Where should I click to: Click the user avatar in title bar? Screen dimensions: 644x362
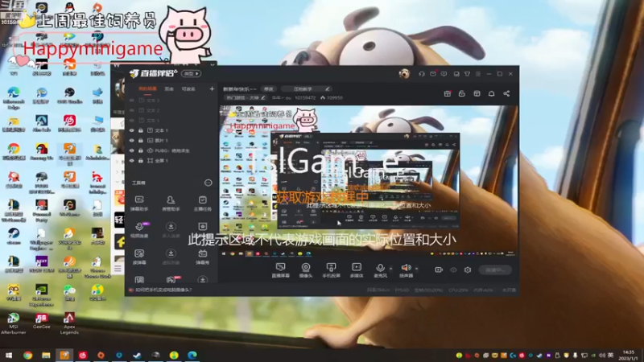pyautogui.click(x=404, y=73)
